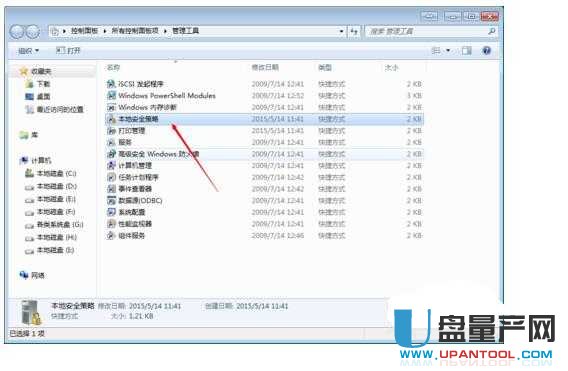This screenshot has height=371, width=568.
Task: Click the refresh button beside address bar
Action: pos(354,32)
